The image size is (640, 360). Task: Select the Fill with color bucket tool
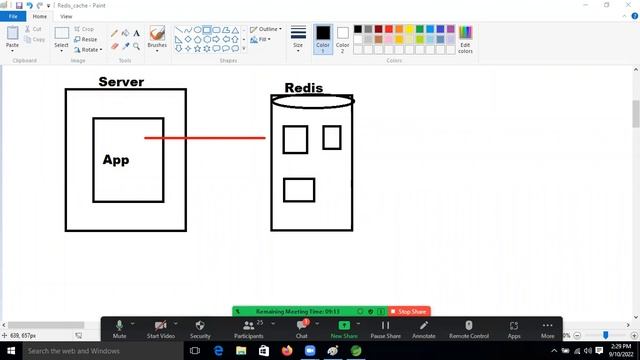[x=125, y=33]
